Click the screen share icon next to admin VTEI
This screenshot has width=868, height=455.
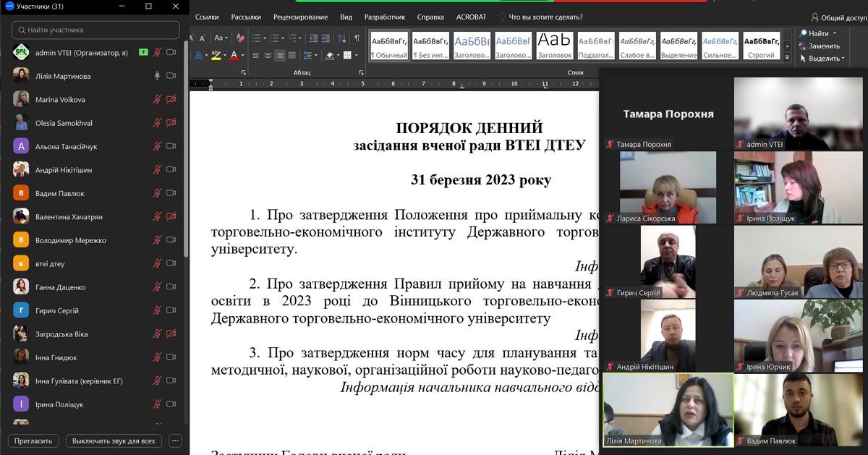(144, 52)
